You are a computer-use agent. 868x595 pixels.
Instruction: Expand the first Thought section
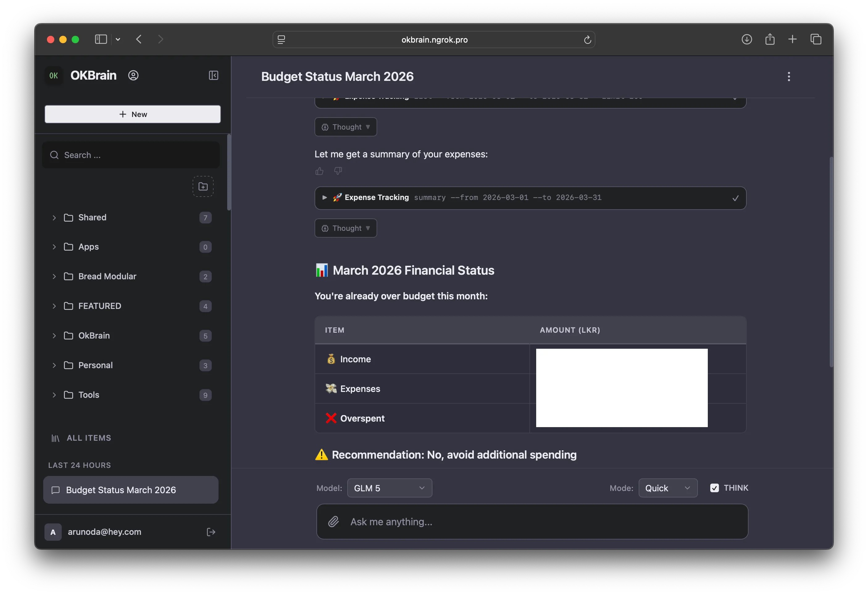[x=345, y=127]
